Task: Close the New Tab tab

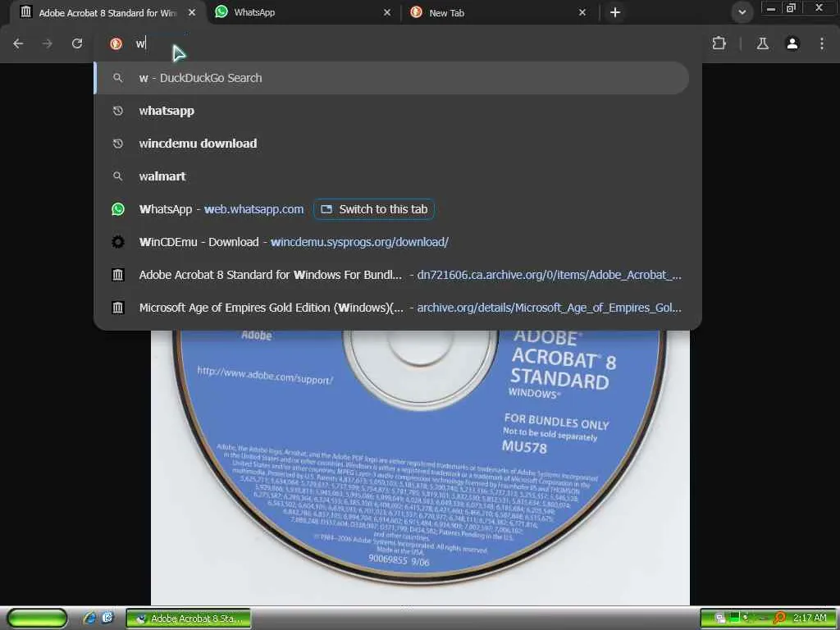Action: pyautogui.click(x=582, y=12)
